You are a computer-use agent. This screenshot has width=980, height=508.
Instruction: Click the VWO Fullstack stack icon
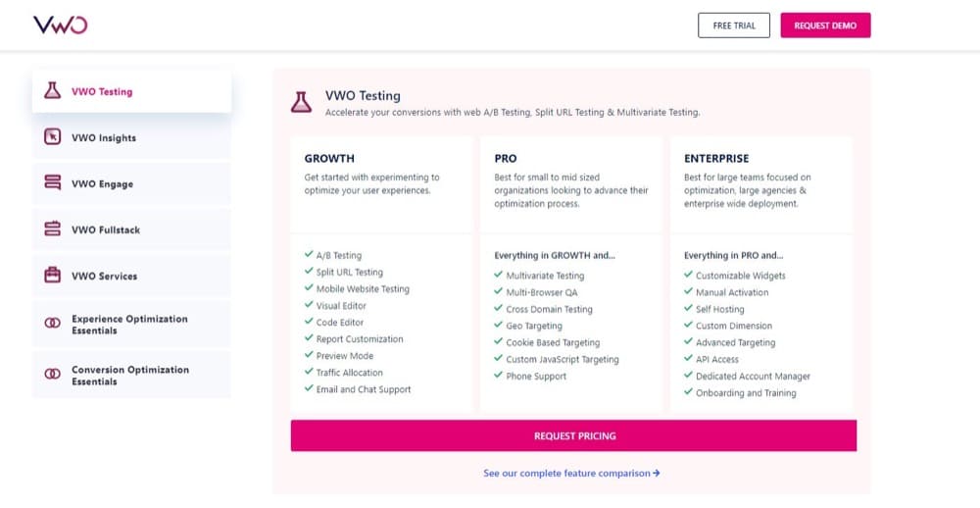click(x=52, y=229)
